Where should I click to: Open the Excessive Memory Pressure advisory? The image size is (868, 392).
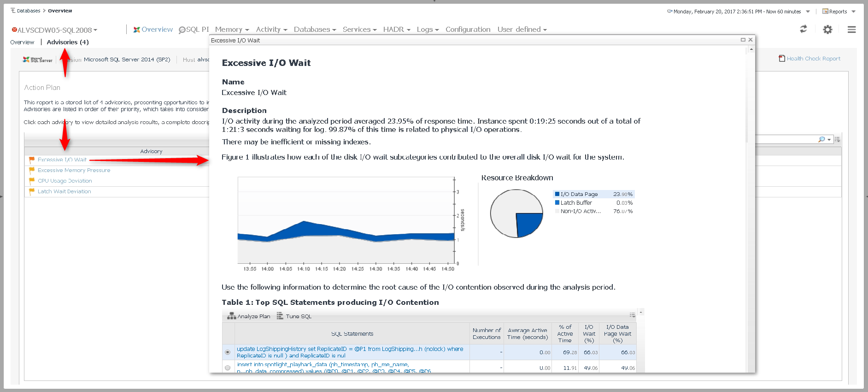pos(74,170)
